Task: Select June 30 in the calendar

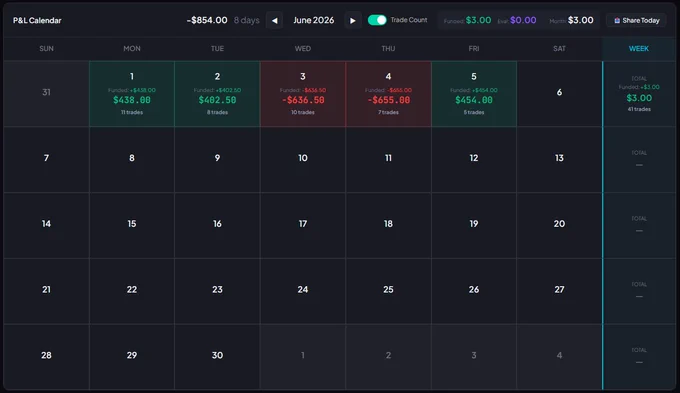Action: (x=217, y=357)
